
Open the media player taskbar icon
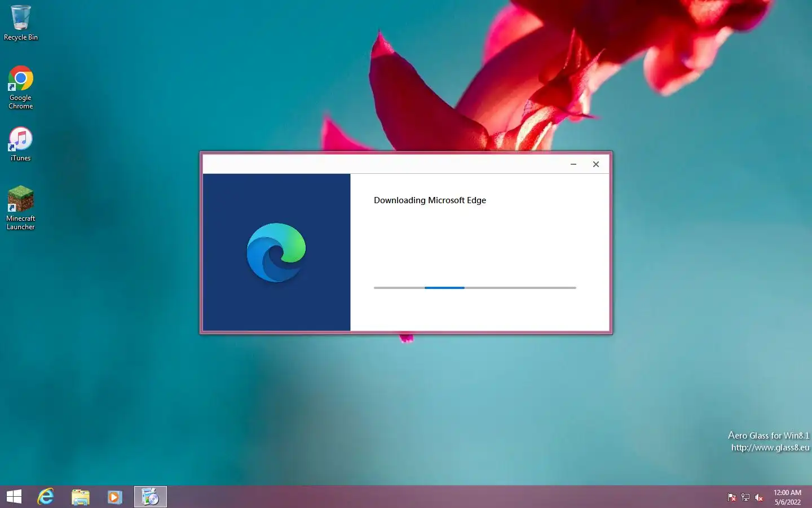[115, 497]
